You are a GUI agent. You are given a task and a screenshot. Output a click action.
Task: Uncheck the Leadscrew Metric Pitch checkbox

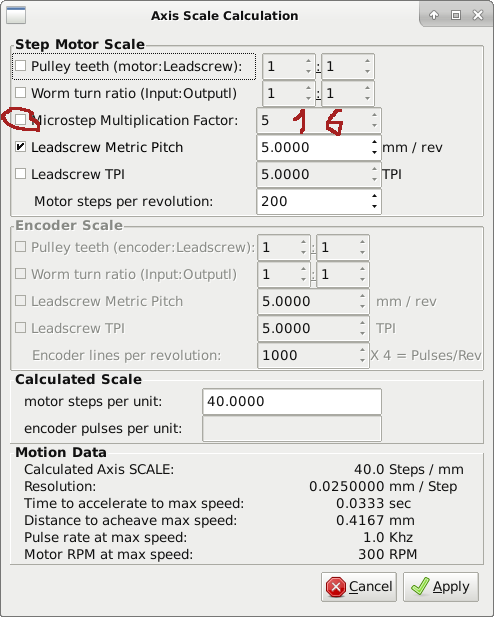20,147
